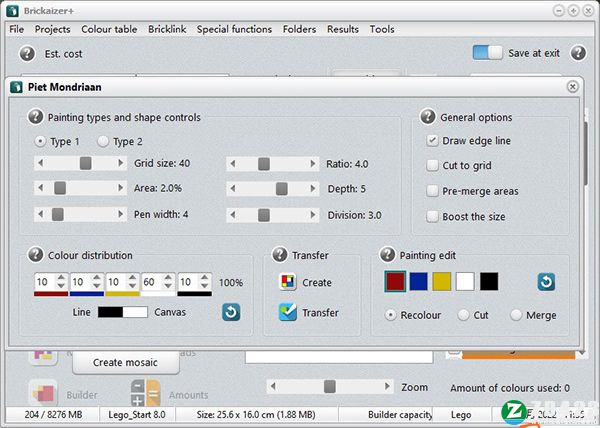Open help for Painting types and shape controls
This screenshot has height=428, width=600.
[x=36, y=117]
